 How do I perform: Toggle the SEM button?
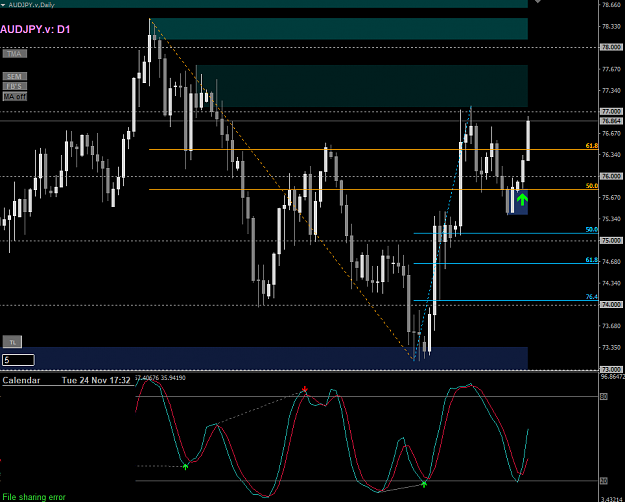point(15,76)
